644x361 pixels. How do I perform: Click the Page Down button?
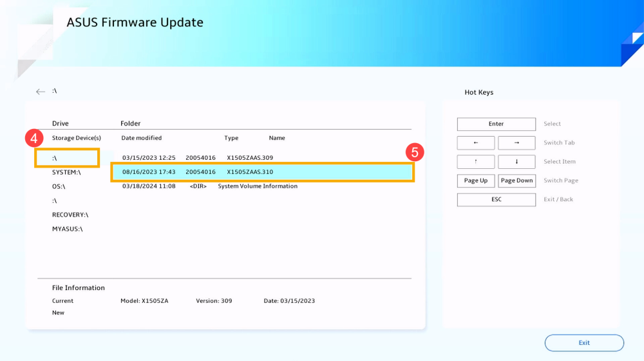coord(516,180)
